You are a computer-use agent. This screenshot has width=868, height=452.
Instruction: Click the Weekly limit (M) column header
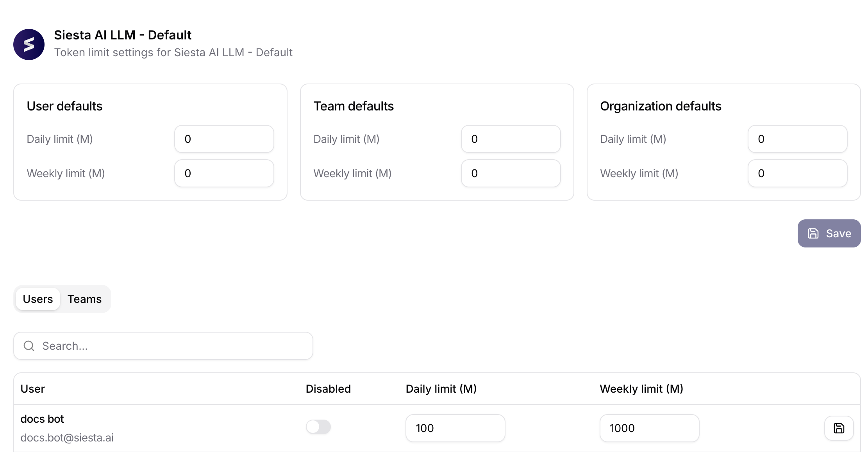(x=641, y=389)
